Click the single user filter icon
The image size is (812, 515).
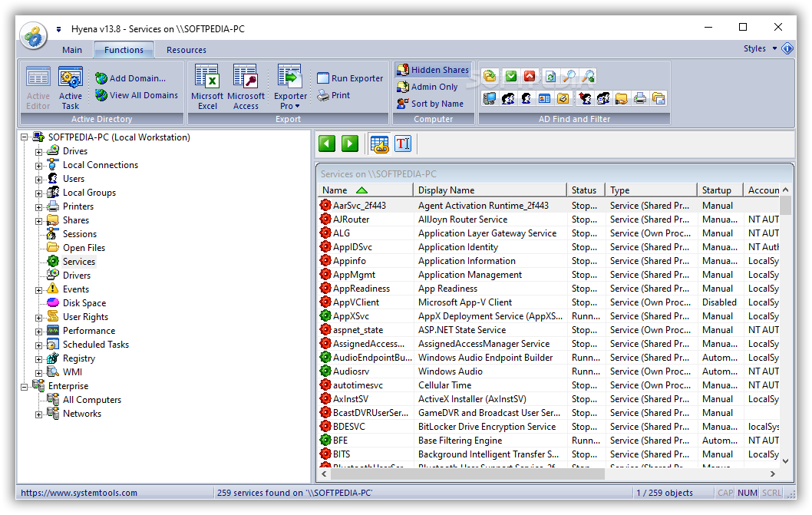tap(526, 98)
